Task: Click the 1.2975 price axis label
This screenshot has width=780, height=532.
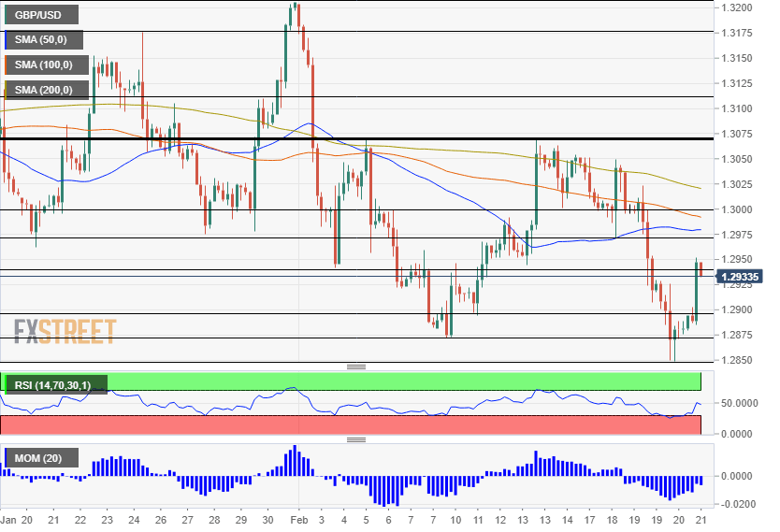Action: coord(737,235)
